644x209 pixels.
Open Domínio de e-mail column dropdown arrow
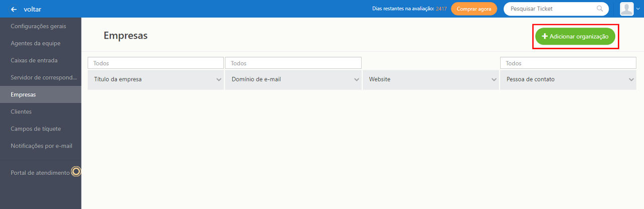(x=356, y=79)
